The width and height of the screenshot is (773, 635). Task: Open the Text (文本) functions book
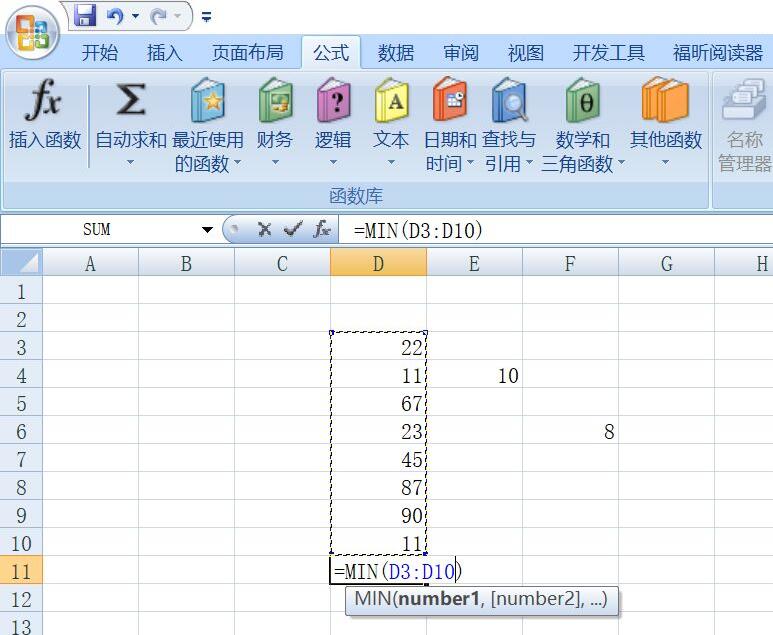pos(391,115)
